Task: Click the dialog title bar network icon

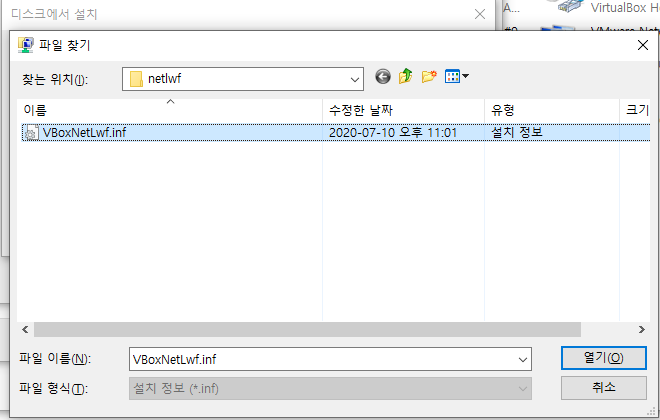Action: (x=26, y=45)
